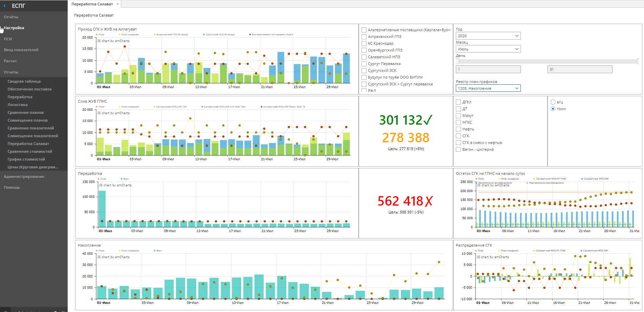Toggle Сургутский ЗСК,Эстакада legend item
644x312 pixels.
click(x=219, y=35)
